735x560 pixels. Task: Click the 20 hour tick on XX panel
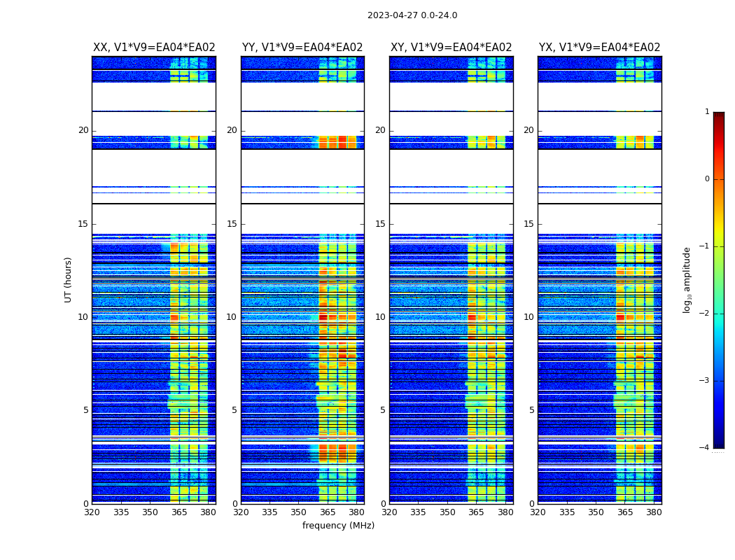point(83,130)
